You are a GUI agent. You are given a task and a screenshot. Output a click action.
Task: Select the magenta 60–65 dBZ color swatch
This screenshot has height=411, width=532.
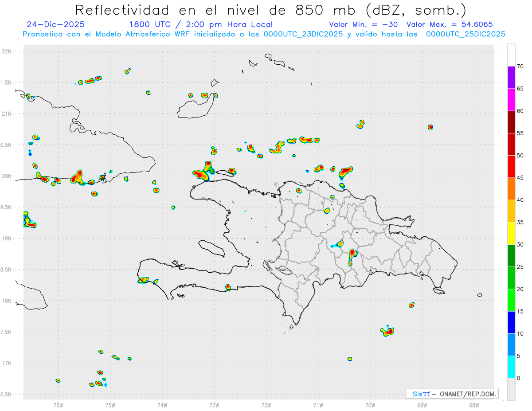(x=511, y=100)
